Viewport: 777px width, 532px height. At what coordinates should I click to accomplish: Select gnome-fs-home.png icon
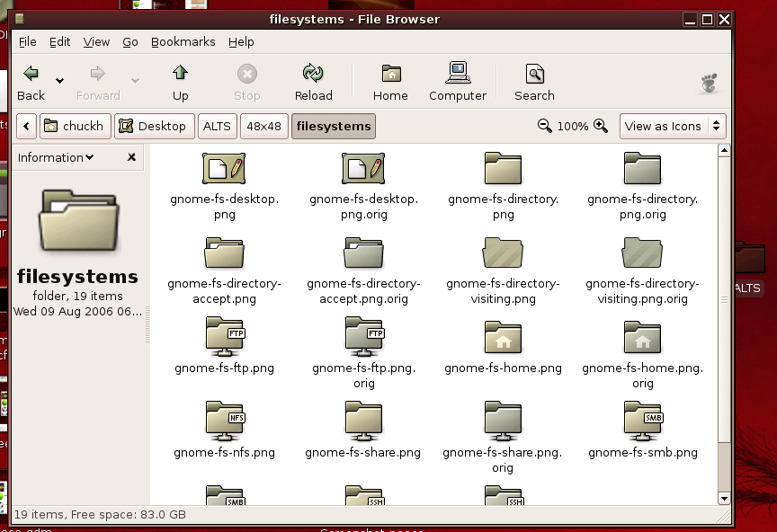point(503,337)
